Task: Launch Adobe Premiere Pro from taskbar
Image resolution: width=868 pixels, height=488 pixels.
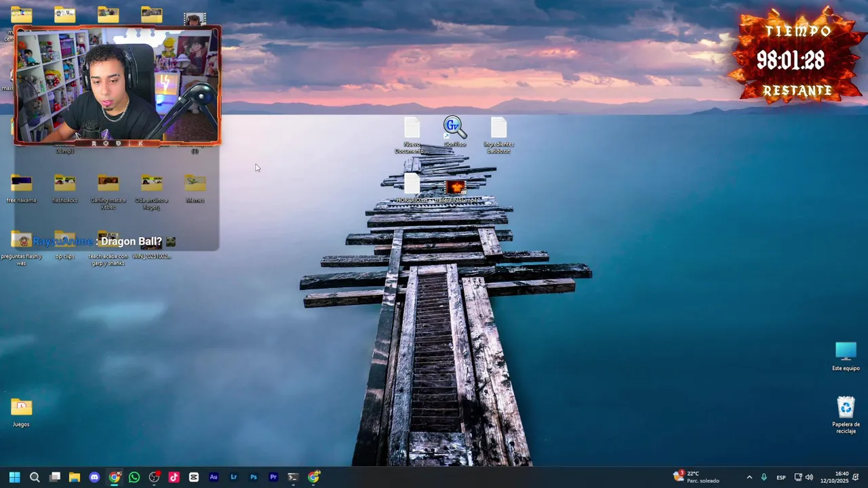Action: click(x=273, y=477)
